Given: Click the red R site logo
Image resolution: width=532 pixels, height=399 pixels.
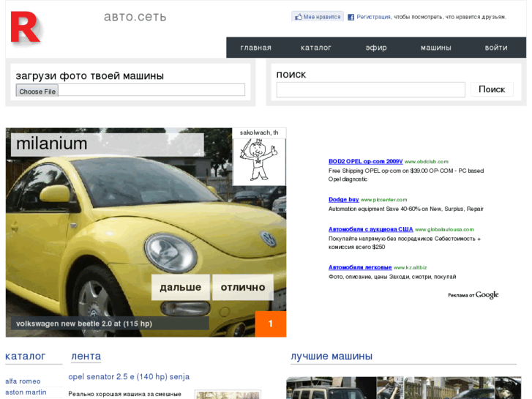Looking at the screenshot, I should tap(25, 28).
